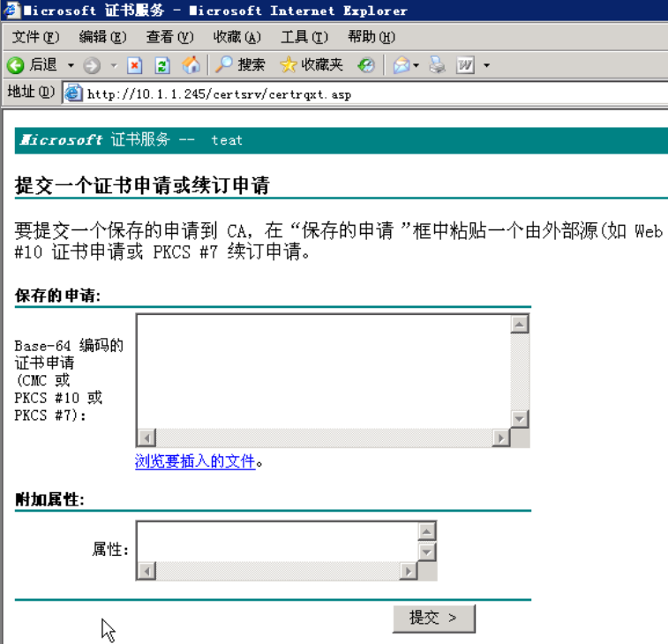Click inside the Base-64 certificate request textarea
The height and width of the screenshot is (644, 668).
coord(324,371)
